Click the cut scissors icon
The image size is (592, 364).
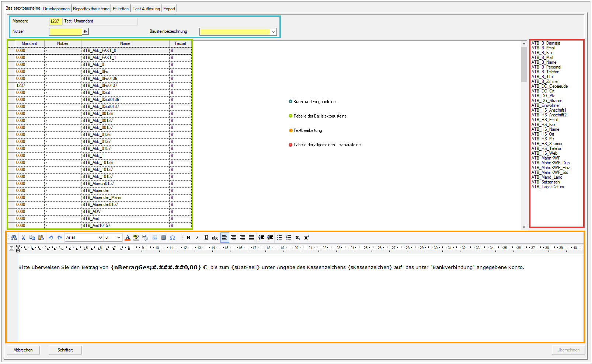click(23, 238)
